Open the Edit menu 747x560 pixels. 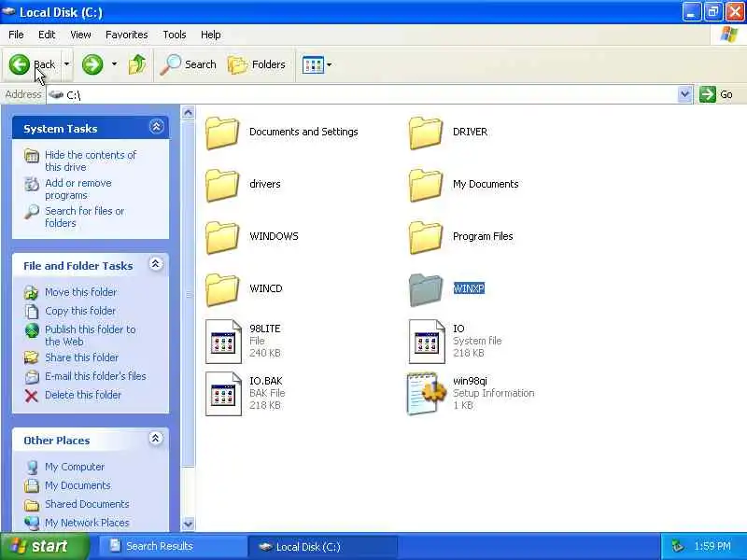point(47,35)
